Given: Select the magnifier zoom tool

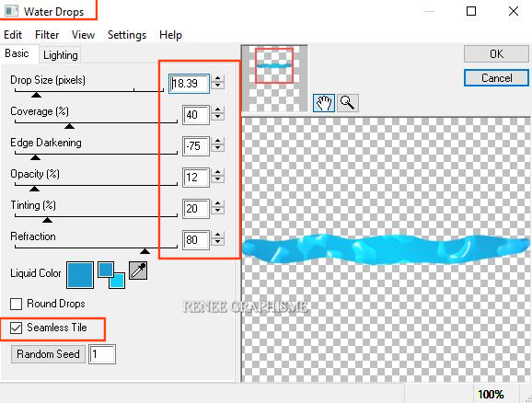Looking at the screenshot, I should [347, 103].
